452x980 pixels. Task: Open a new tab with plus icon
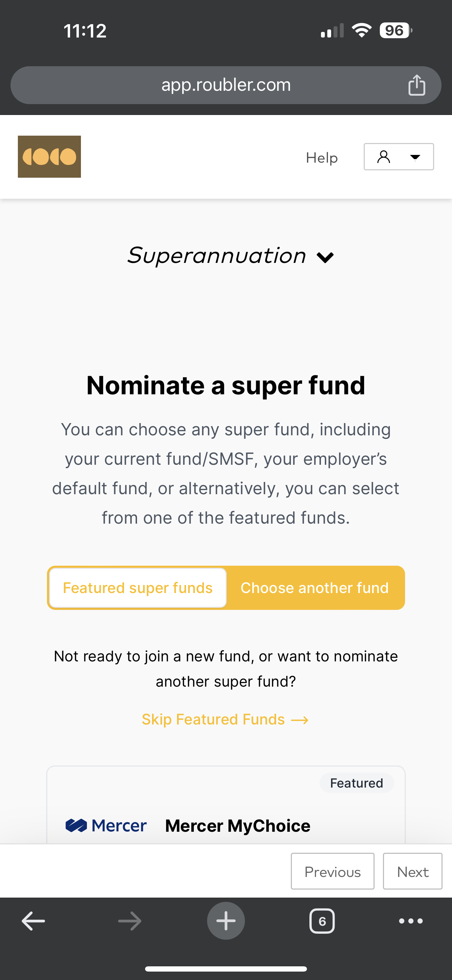click(226, 921)
